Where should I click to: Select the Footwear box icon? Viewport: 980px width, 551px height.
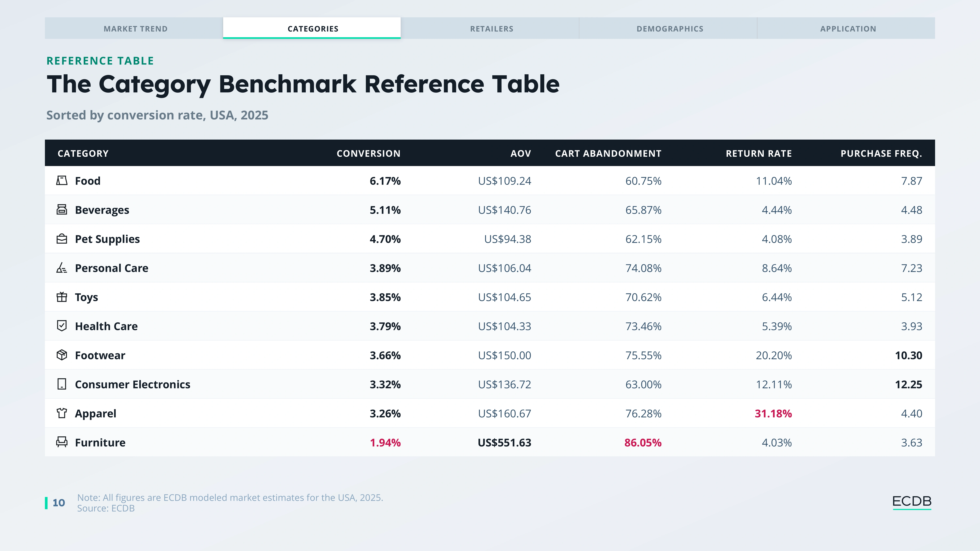tap(62, 355)
